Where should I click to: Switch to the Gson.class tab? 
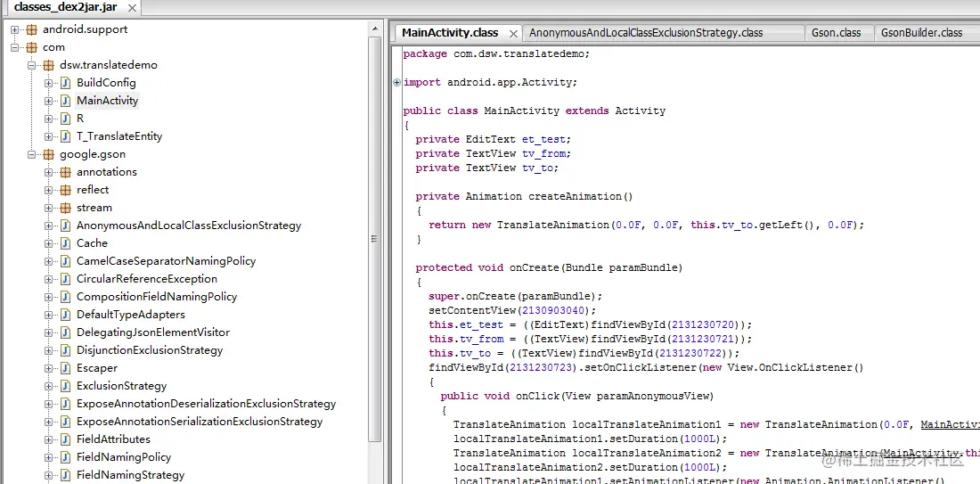pos(836,32)
